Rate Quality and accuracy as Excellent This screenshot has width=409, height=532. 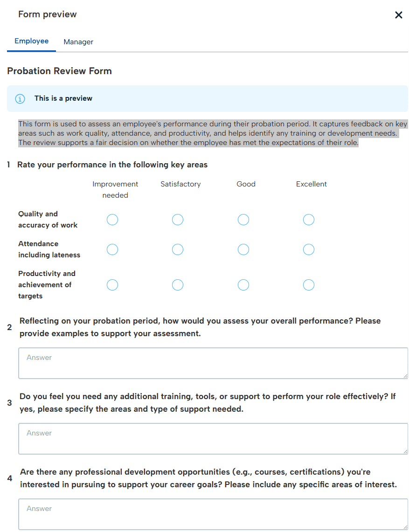click(x=309, y=220)
